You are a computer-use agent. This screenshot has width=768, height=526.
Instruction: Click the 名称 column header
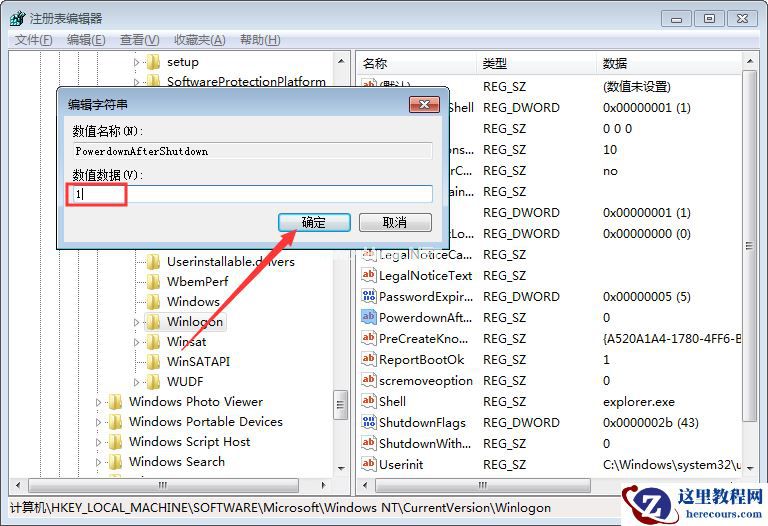[417, 63]
